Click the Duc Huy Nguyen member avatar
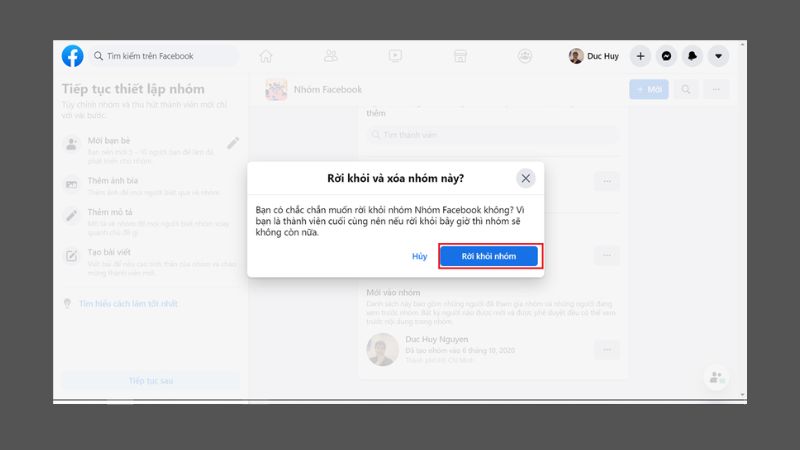800x450 pixels. (x=382, y=349)
